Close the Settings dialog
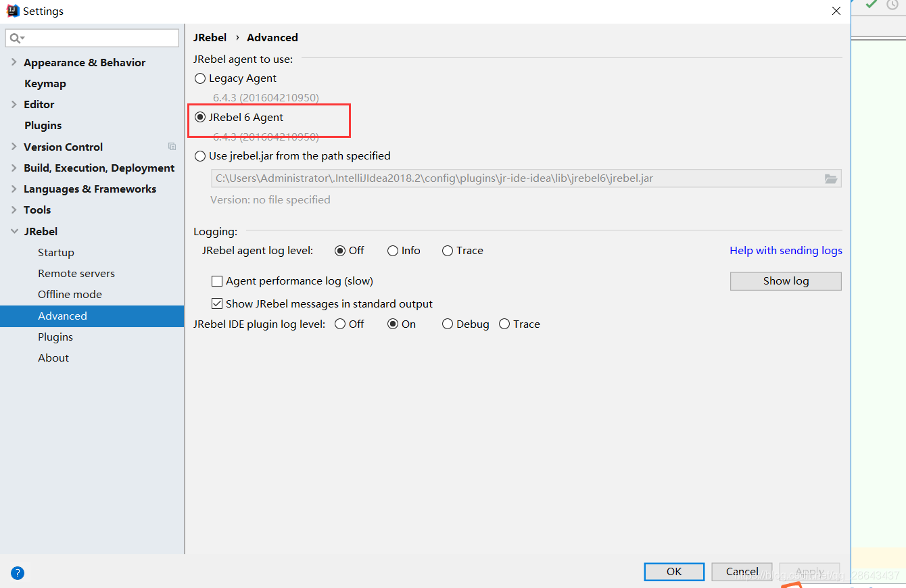This screenshot has height=588, width=906. (836, 11)
